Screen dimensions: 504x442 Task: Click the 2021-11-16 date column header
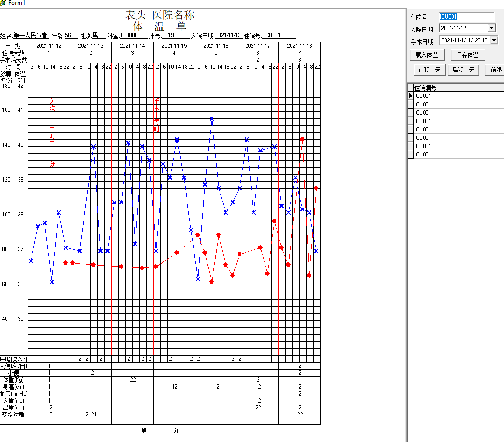216,46
